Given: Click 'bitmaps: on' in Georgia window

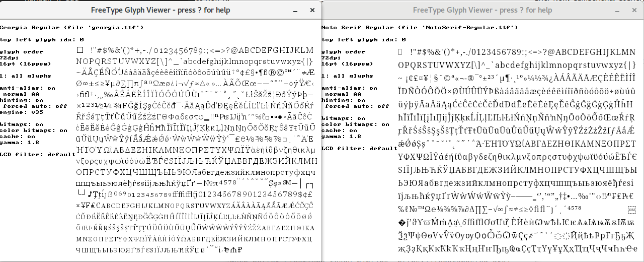Looking at the screenshot, I should (x=22, y=124).
